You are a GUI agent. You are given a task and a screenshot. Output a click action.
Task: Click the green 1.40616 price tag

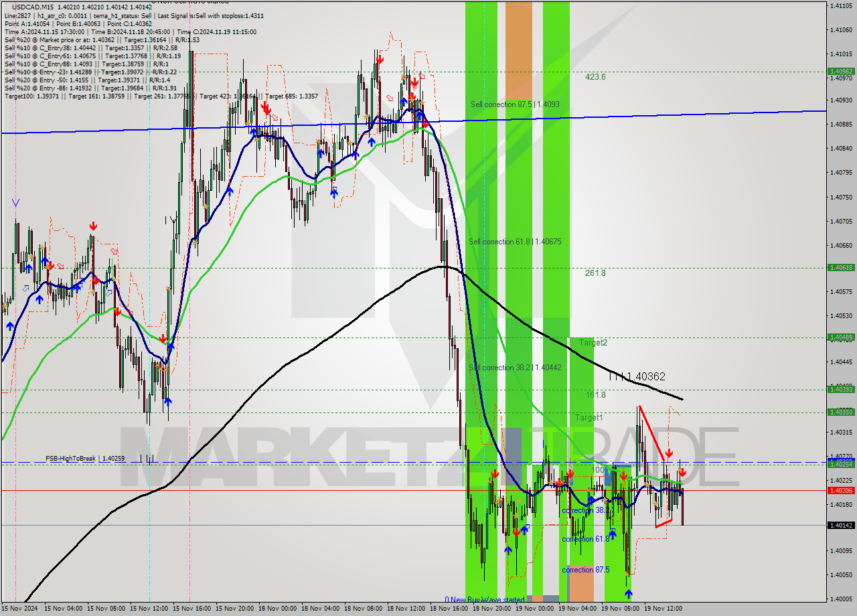click(x=841, y=267)
